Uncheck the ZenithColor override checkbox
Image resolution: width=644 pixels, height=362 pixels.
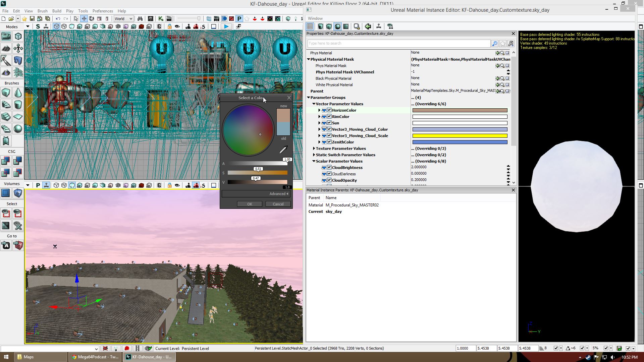click(x=329, y=142)
